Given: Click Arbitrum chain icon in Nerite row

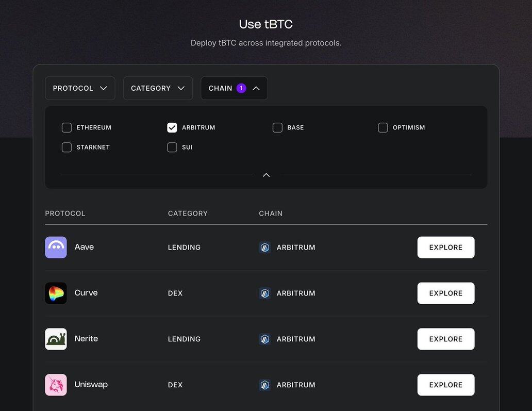Looking at the screenshot, I should pos(265,339).
